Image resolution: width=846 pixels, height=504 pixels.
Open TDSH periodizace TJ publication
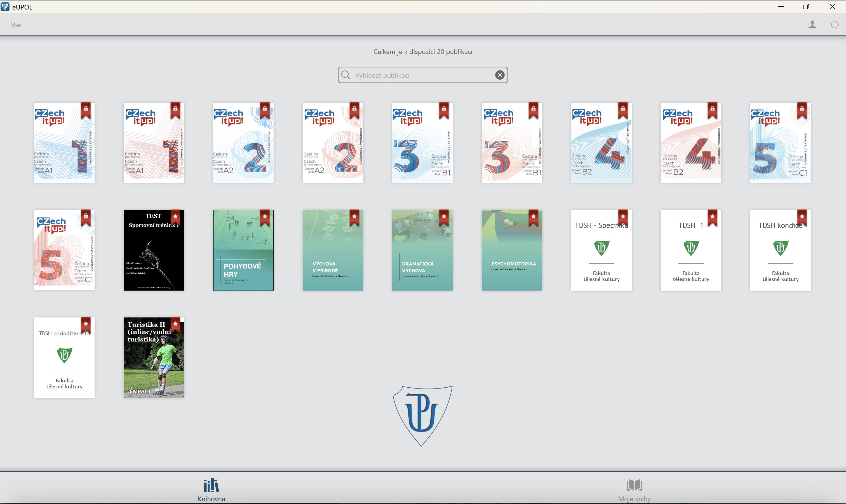pos(64,358)
